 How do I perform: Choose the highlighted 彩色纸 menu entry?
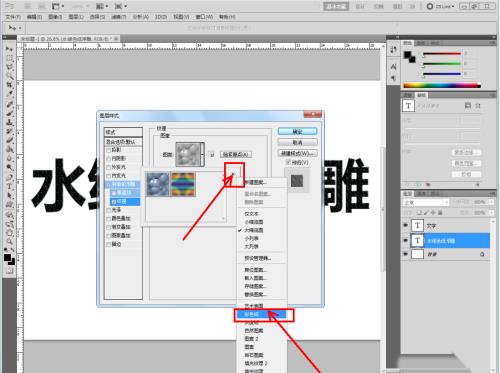click(260, 314)
